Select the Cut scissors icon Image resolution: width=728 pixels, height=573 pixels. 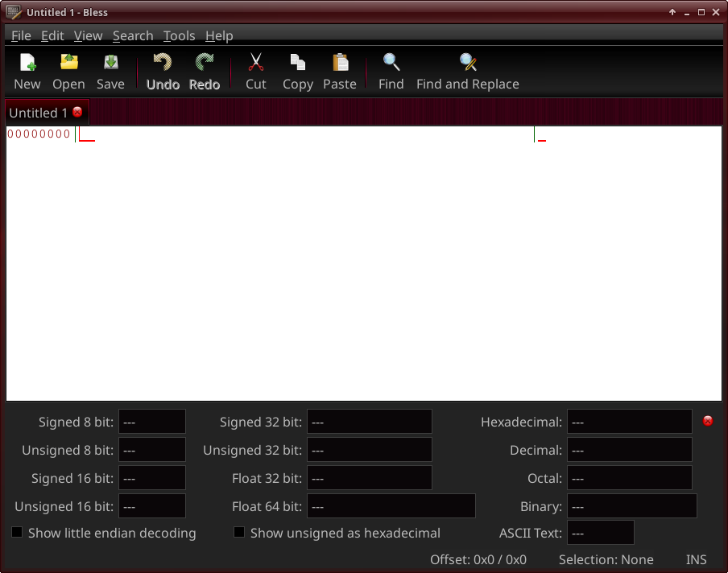click(x=256, y=63)
